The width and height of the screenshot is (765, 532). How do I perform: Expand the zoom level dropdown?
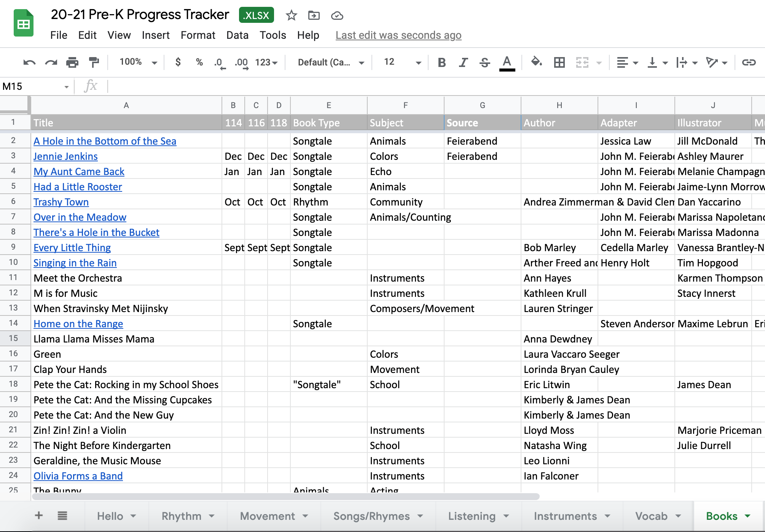click(x=141, y=62)
